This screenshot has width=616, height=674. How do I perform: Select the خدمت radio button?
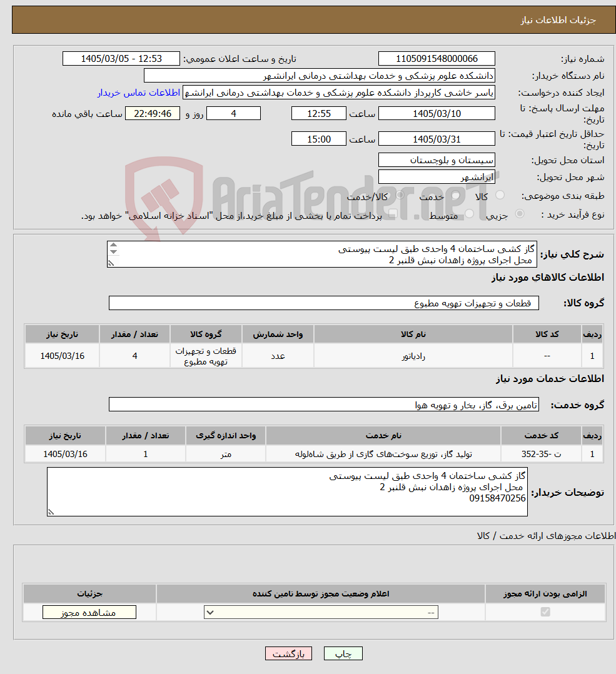pyautogui.click(x=455, y=195)
